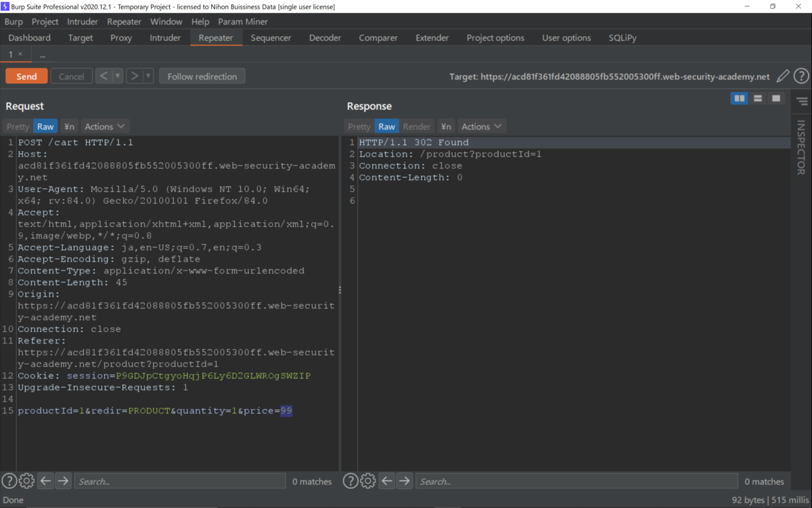Select side-by-side request/response layout

tap(740, 99)
